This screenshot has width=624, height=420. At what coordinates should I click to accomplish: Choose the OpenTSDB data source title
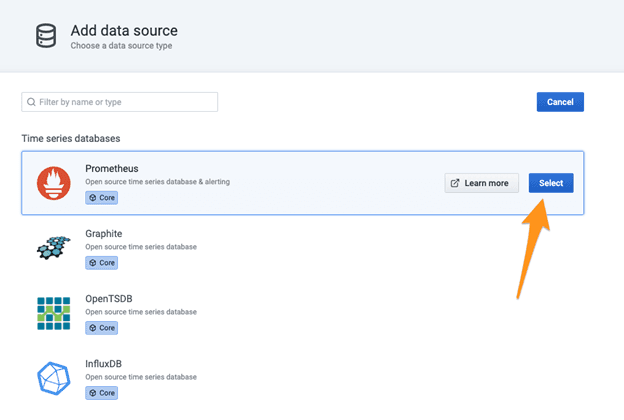[x=110, y=298]
